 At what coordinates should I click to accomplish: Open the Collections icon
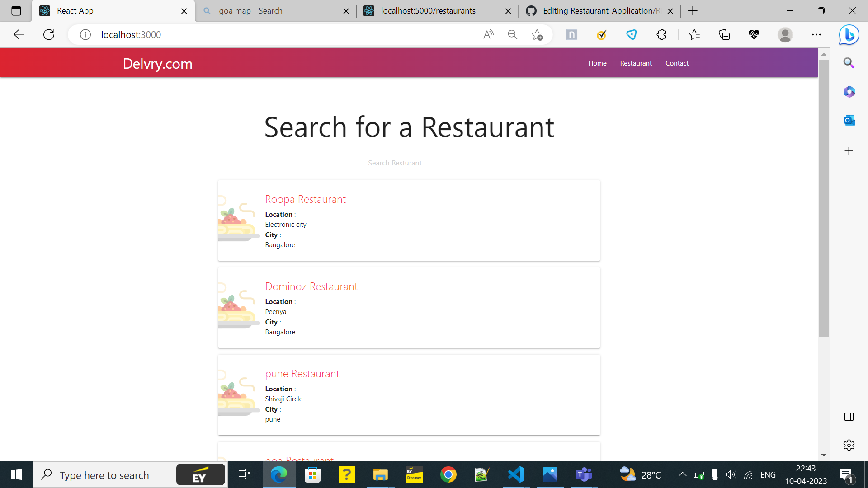point(724,34)
